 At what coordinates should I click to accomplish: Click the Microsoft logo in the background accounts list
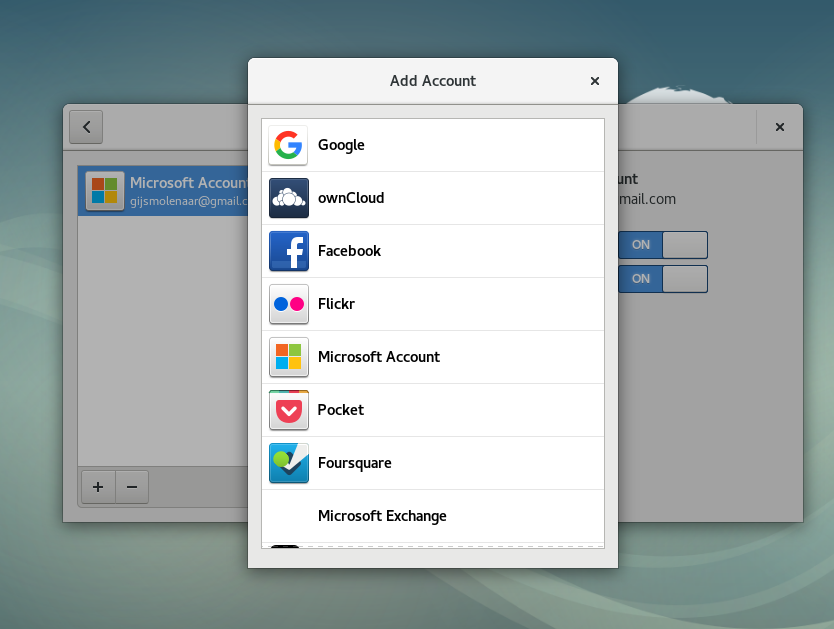click(x=104, y=190)
